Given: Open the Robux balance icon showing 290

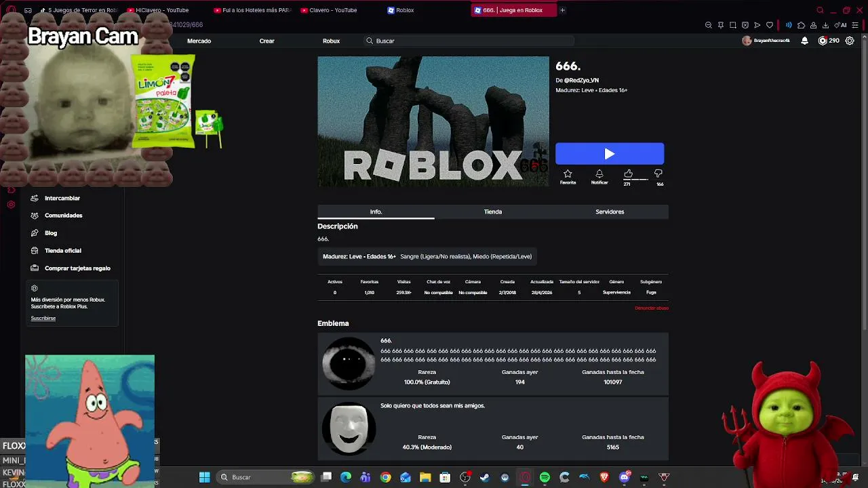Looking at the screenshot, I should 823,41.
